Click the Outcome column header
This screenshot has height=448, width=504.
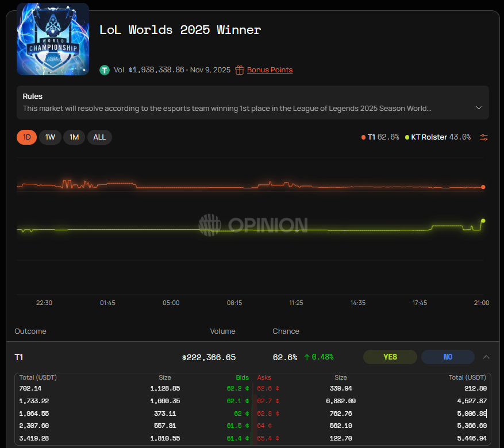(x=30, y=331)
